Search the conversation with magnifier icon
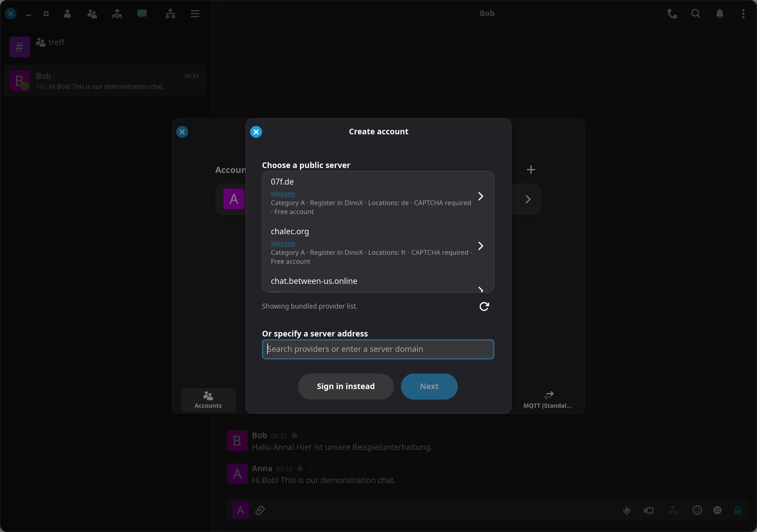 tap(696, 14)
